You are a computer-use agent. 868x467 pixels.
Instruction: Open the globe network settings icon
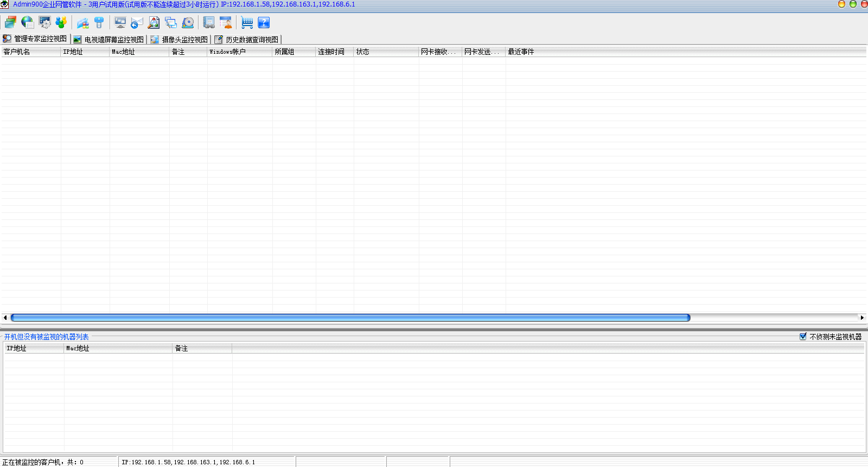tap(27, 22)
